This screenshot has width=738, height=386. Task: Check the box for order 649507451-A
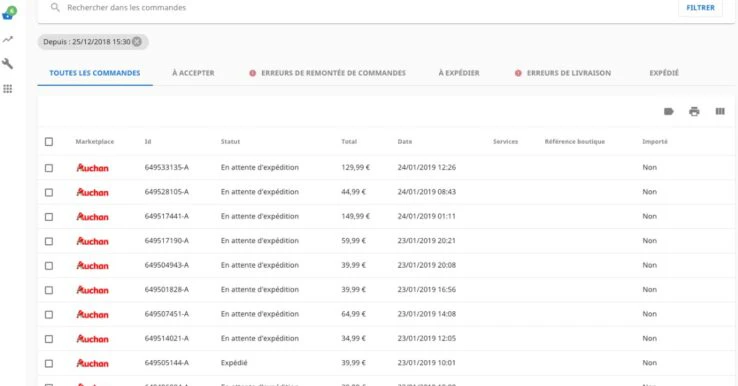coord(49,315)
